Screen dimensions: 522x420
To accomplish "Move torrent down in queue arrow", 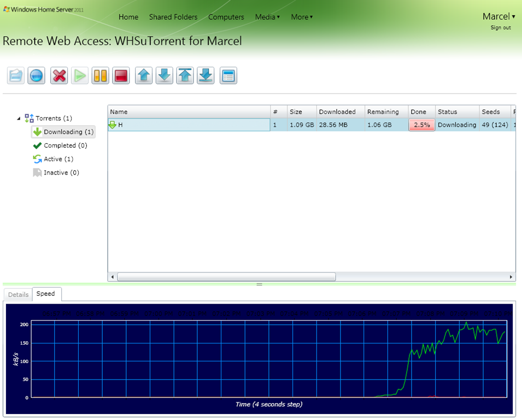I will pos(165,75).
